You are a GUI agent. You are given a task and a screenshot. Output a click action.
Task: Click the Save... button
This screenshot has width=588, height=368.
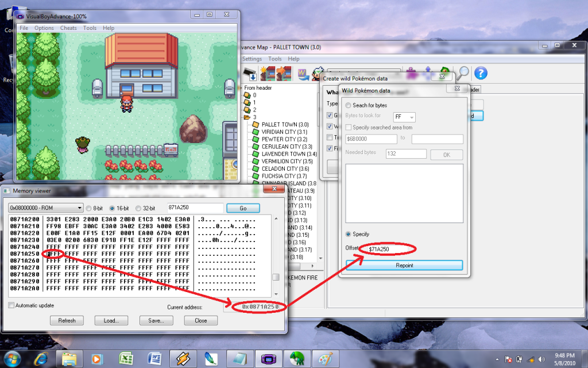pos(156,321)
